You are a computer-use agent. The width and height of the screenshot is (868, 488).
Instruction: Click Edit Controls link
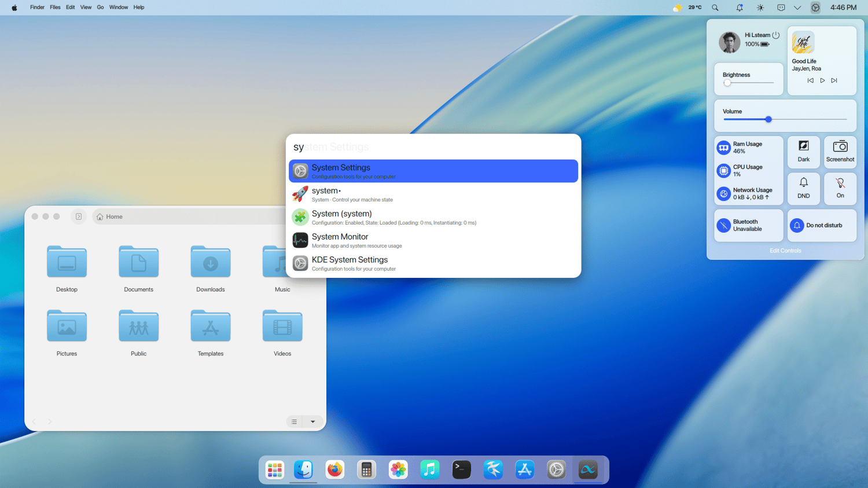[785, 251]
